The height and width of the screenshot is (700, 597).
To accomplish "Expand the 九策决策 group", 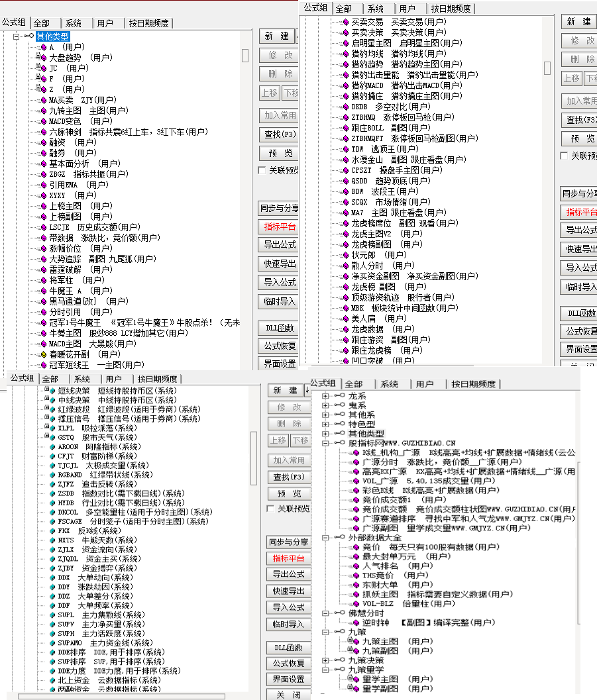I will coord(325,660).
